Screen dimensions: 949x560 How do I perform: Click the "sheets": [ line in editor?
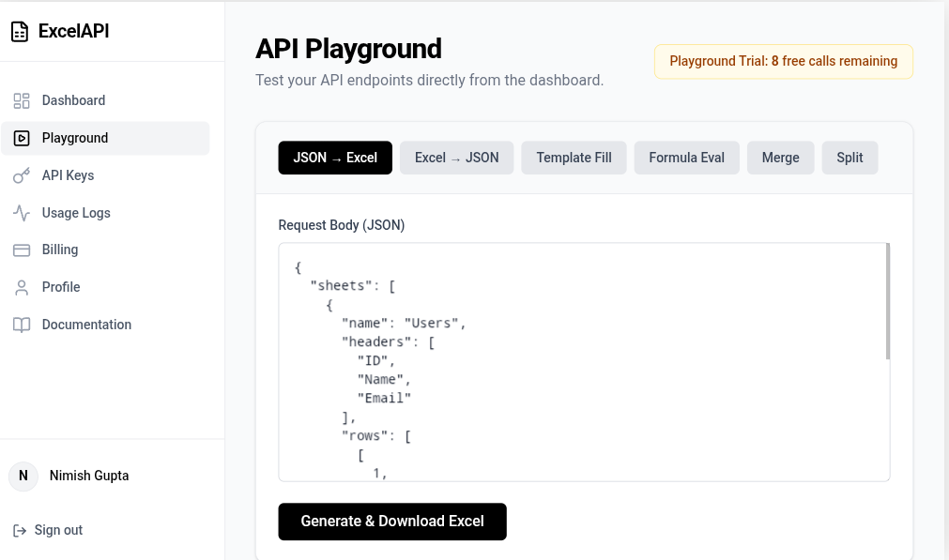click(x=353, y=286)
